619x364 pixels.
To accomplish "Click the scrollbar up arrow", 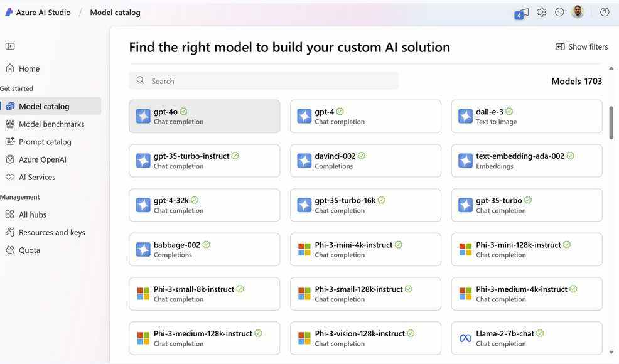I will tap(611, 68).
